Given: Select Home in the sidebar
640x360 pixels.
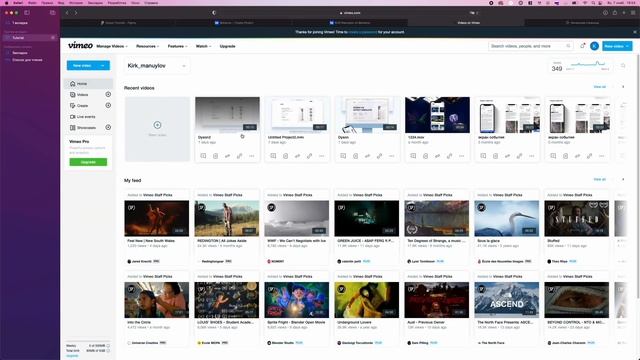Looking at the screenshot, I should (88, 84).
